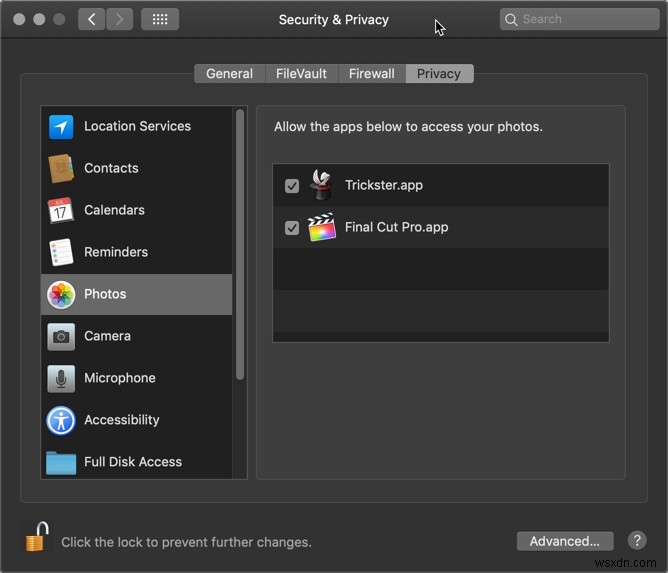Select the Privacy tab

click(439, 74)
